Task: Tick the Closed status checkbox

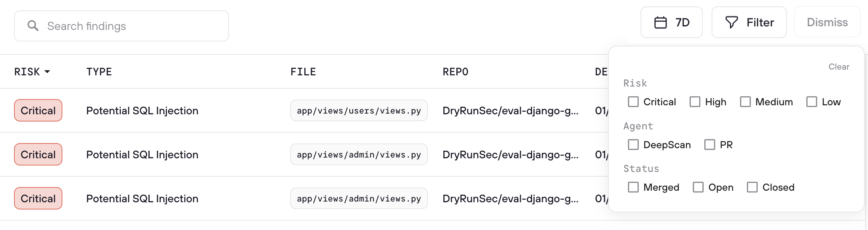Action: 752,187
